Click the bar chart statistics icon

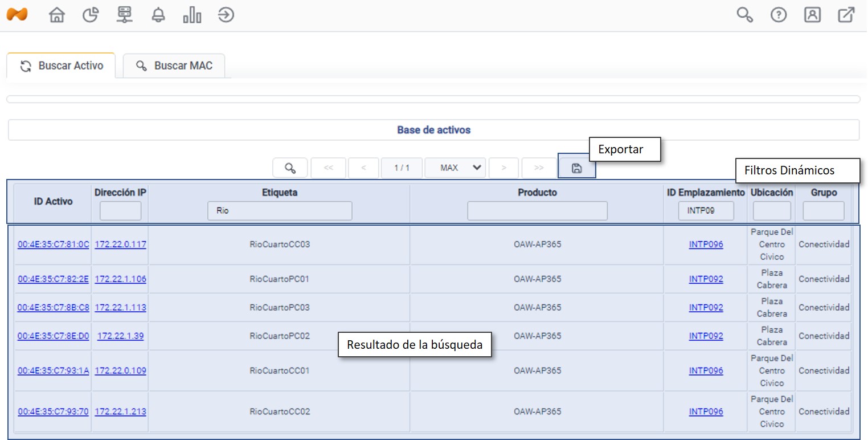click(x=192, y=15)
